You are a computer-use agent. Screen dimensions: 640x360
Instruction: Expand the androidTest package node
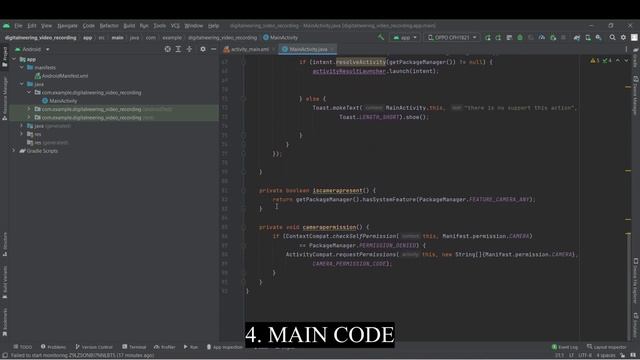pos(29,109)
